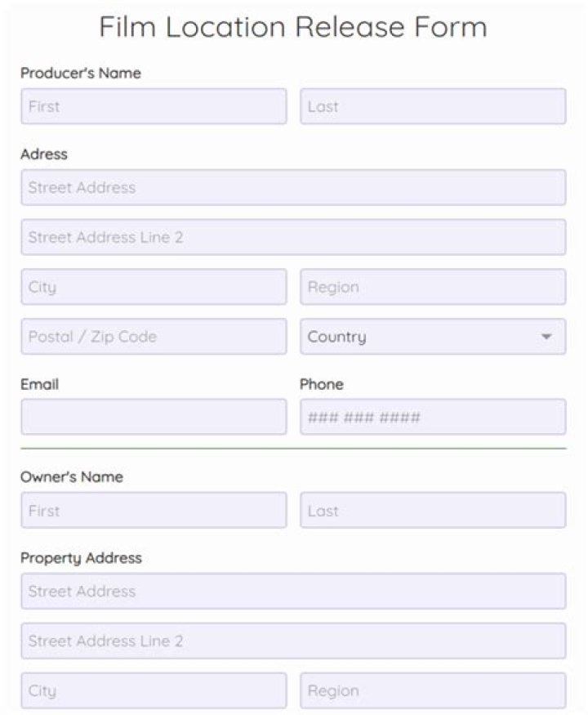Screen dimensions: 588x715
Task: Click the Country dropdown arrow
Action: coord(546,337)
